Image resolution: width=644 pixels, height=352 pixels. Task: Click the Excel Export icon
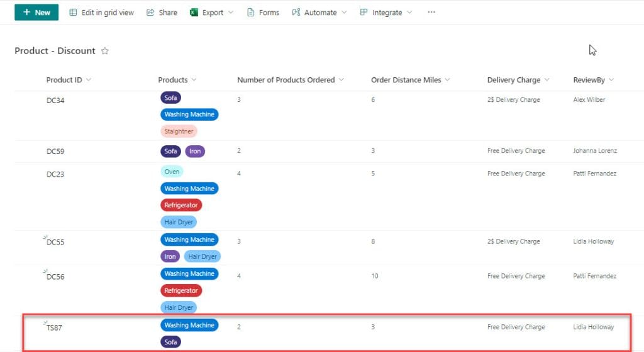pos(194,13)
